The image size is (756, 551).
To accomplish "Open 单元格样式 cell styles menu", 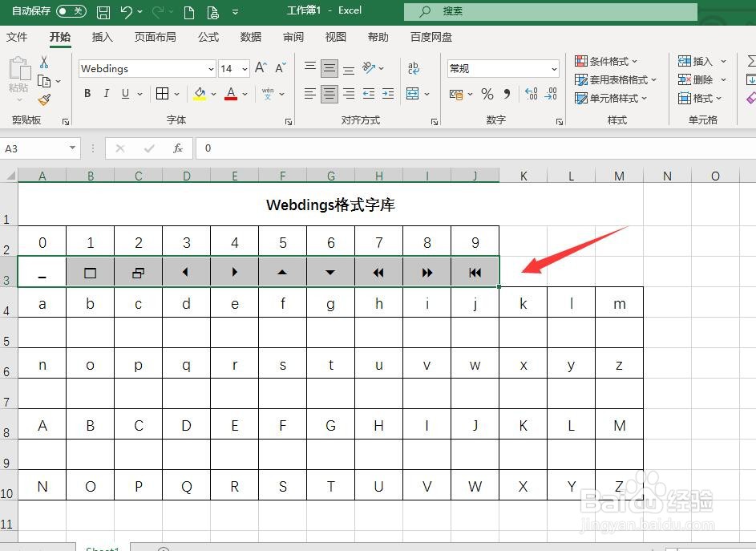I will pos(611,99).
